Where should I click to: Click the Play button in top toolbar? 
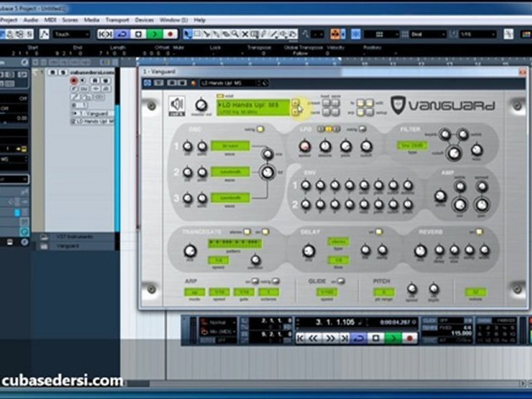coord(155,34)
